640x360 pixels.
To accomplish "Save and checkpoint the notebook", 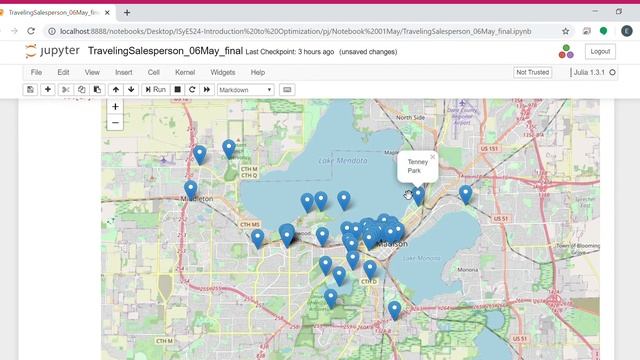I will point(30,90).
